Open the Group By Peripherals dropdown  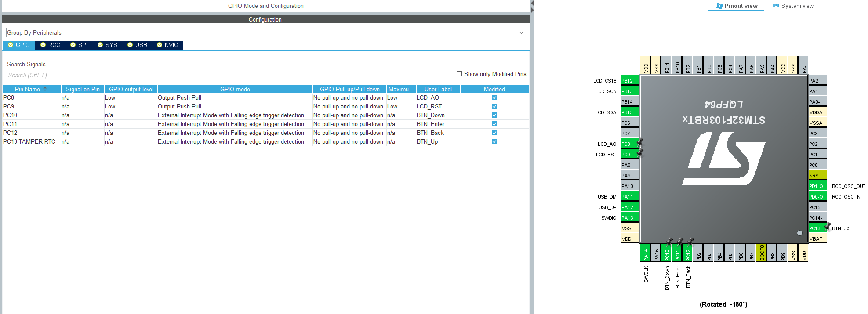click(265, 32)
